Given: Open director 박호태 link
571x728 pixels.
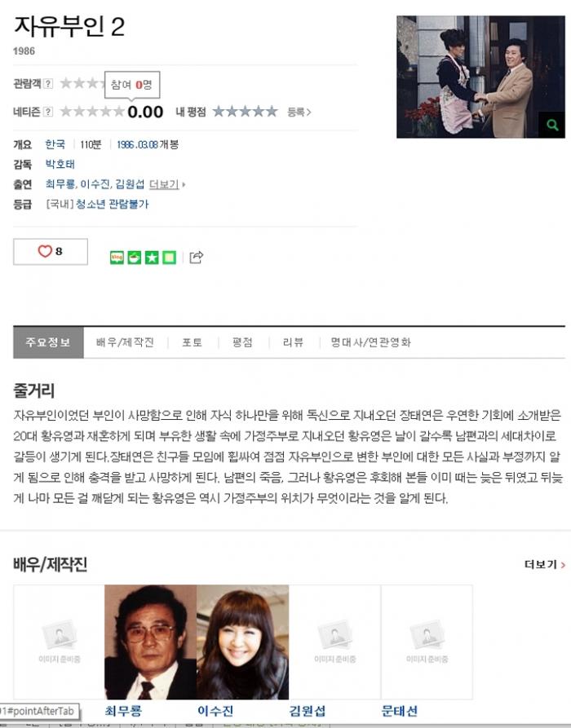Looking at the screenshot, I should tap(60, 164).
